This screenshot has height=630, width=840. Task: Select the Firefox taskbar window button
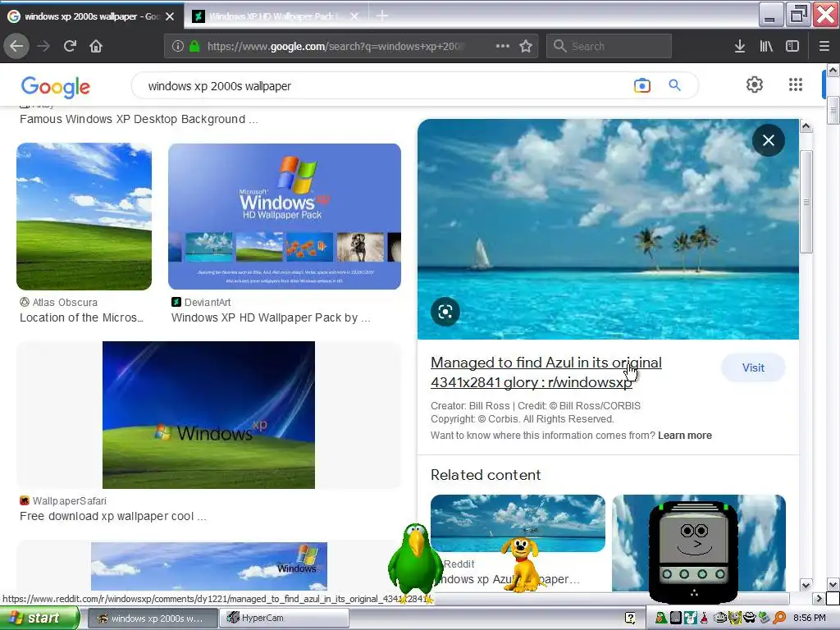point(152,618)
